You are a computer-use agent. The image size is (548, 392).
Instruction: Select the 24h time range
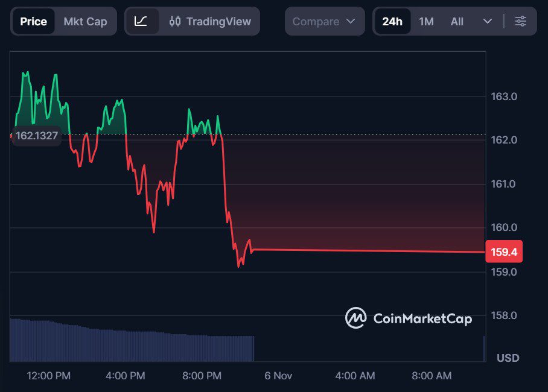392,21
